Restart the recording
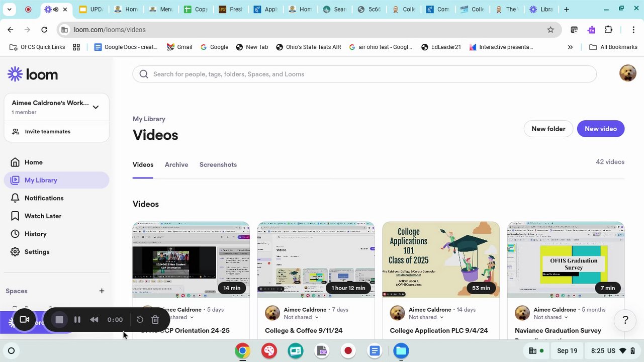Screen dimensions: 644x362 click(140, 320)
